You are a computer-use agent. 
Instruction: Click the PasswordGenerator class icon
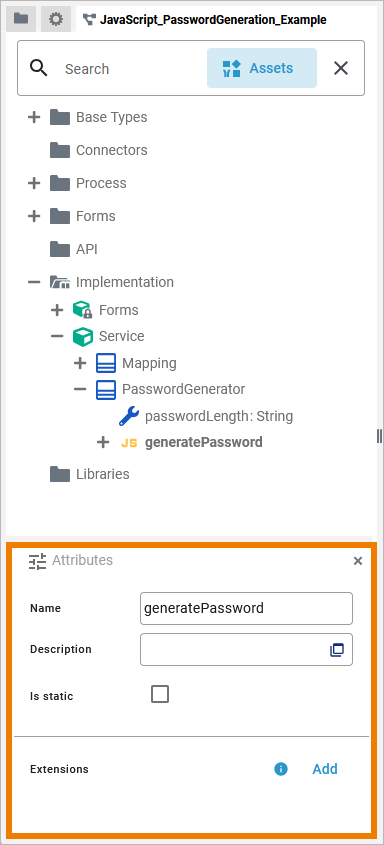pos(106,389)
